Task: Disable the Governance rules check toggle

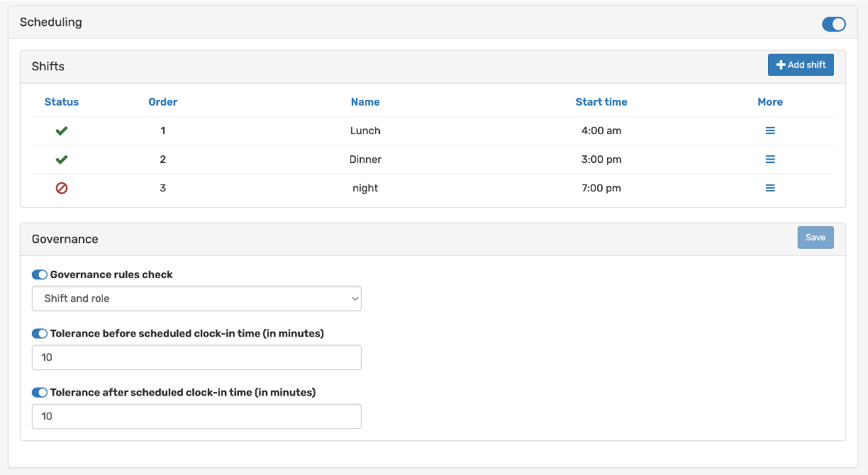Action: click(x=40, y=274)
